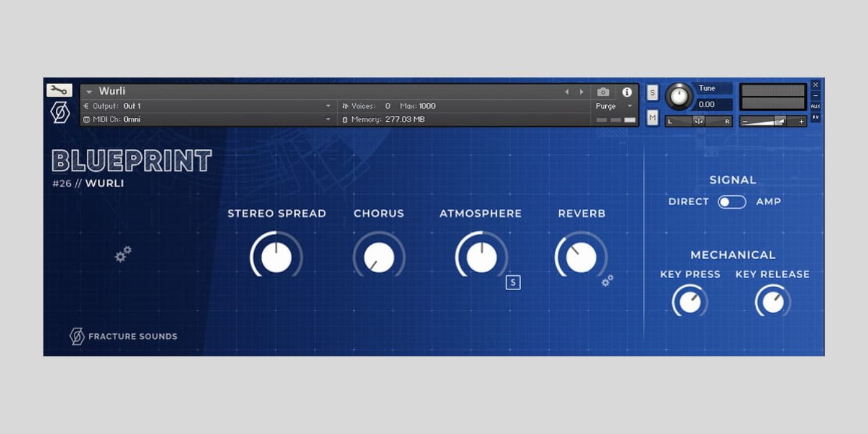
Task: Toggle Signal switch between Direct and Amp
Action: 732,201
